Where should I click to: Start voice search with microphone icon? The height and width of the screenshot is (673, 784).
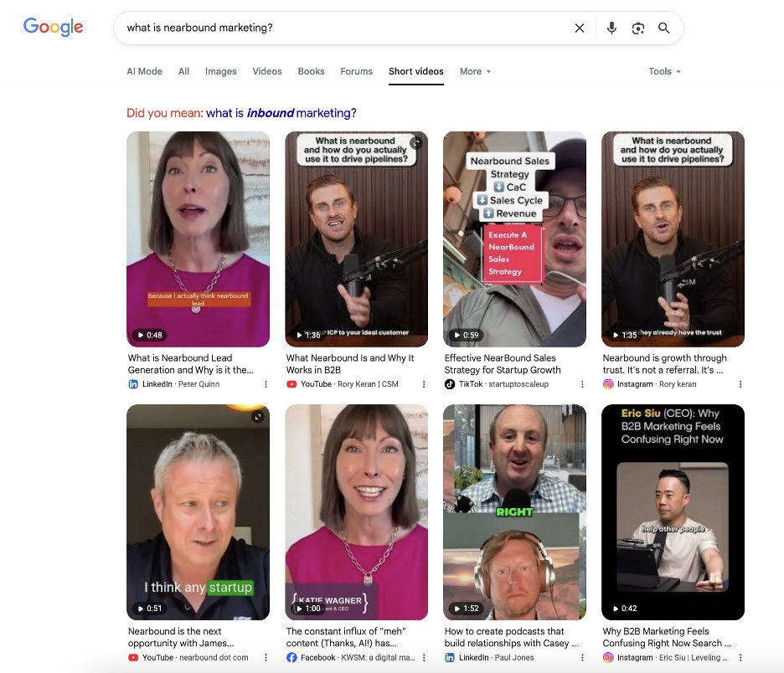point(611,28)
